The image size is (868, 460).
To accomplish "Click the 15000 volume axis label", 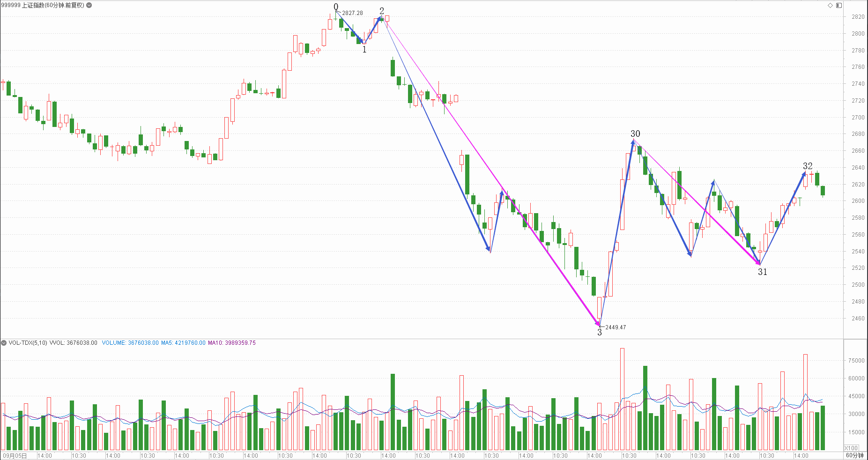I will pos(856,432).
